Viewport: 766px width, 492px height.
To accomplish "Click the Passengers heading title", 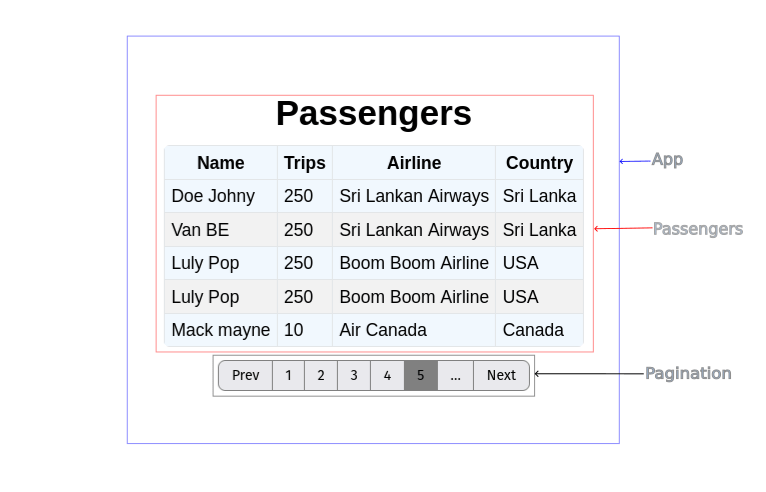I will click(x=374, y=114).
